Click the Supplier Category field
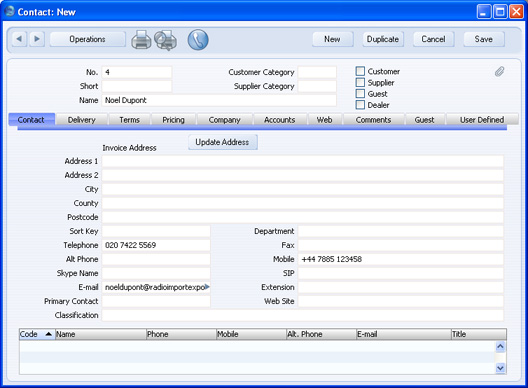The width and height of the screenshot is (528, 388). tap(317, 86)
